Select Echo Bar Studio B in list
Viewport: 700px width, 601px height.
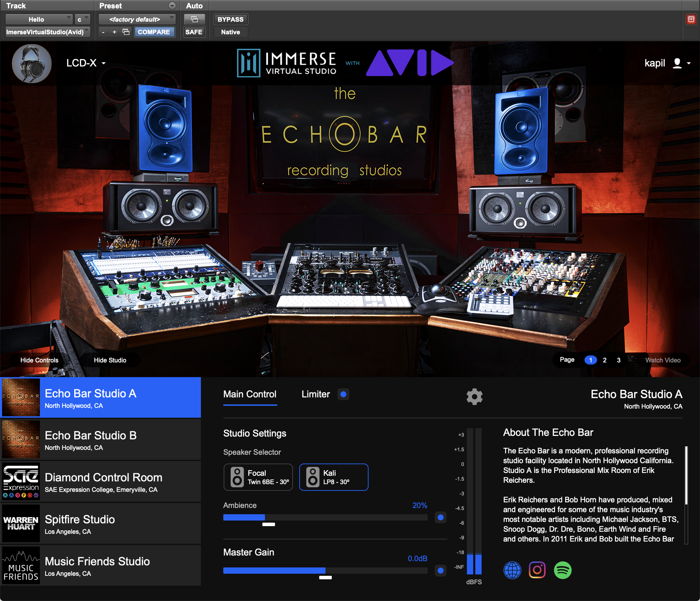pos(100,439)
